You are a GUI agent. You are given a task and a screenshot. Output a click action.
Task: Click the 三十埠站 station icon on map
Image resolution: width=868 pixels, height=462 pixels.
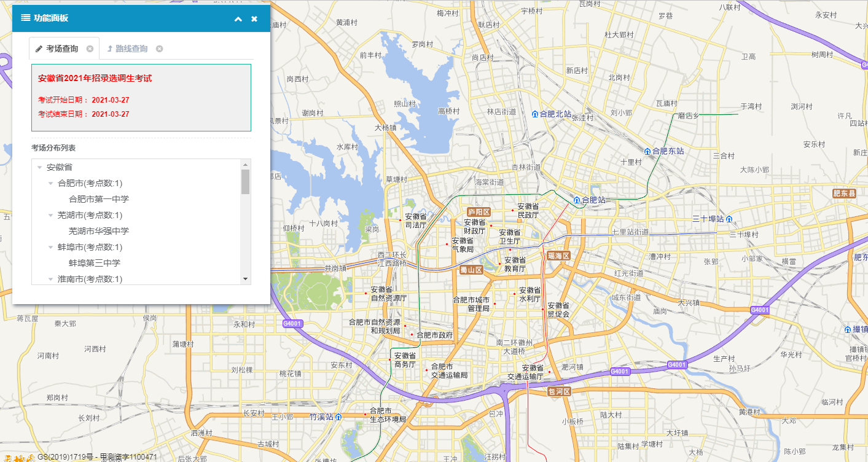(x=729, y=219)
